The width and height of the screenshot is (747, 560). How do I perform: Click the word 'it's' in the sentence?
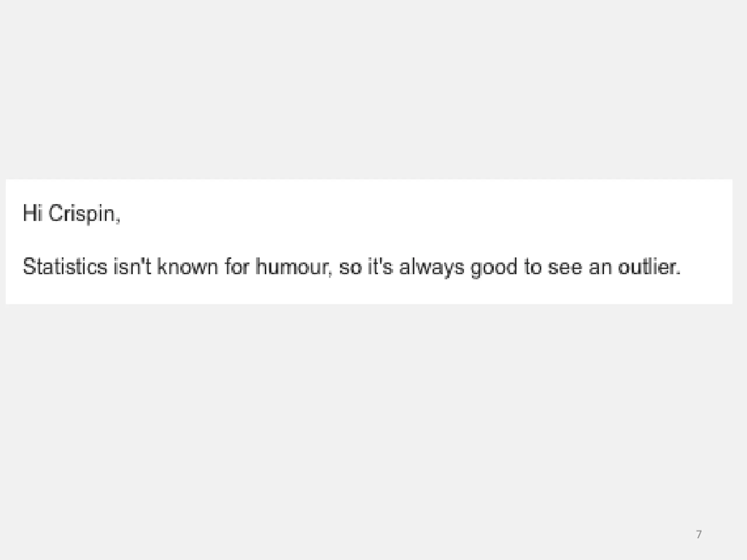(x=380, y=267)
